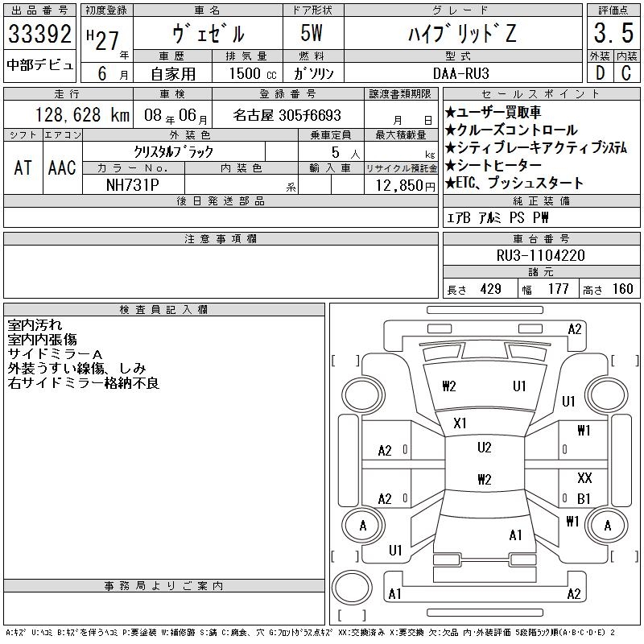The image size is (644, 644).
Task: Click the fuel type ガソリン
Action: (313, 73)
